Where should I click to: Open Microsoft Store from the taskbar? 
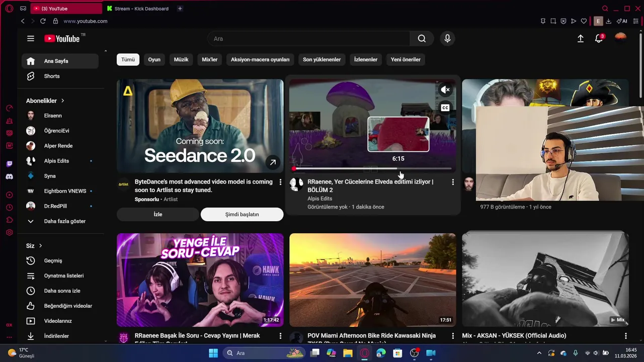click(x=397, y=353)
